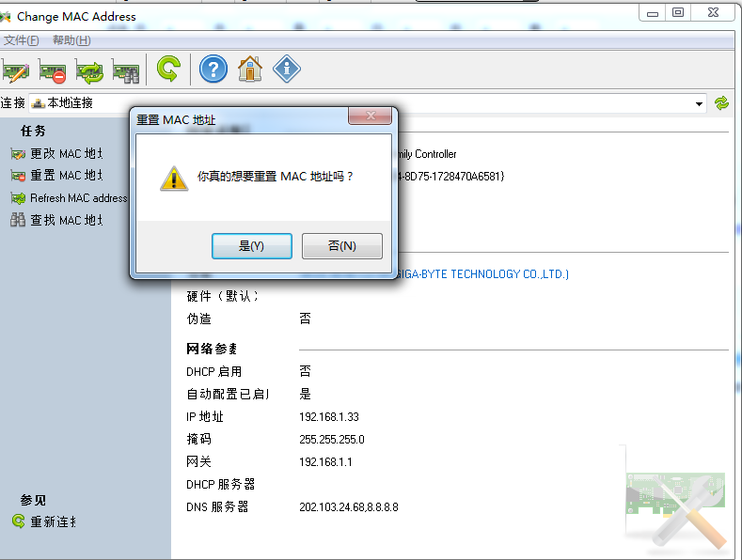
Task: Click the Refresh MAC address toolbar icon
Action: (89, 70)
